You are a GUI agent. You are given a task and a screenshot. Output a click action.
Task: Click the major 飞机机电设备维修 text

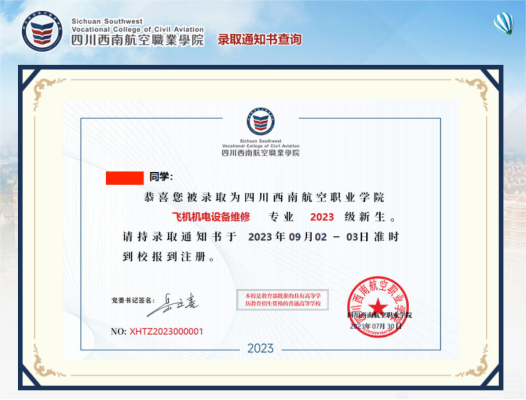(211, 217)
